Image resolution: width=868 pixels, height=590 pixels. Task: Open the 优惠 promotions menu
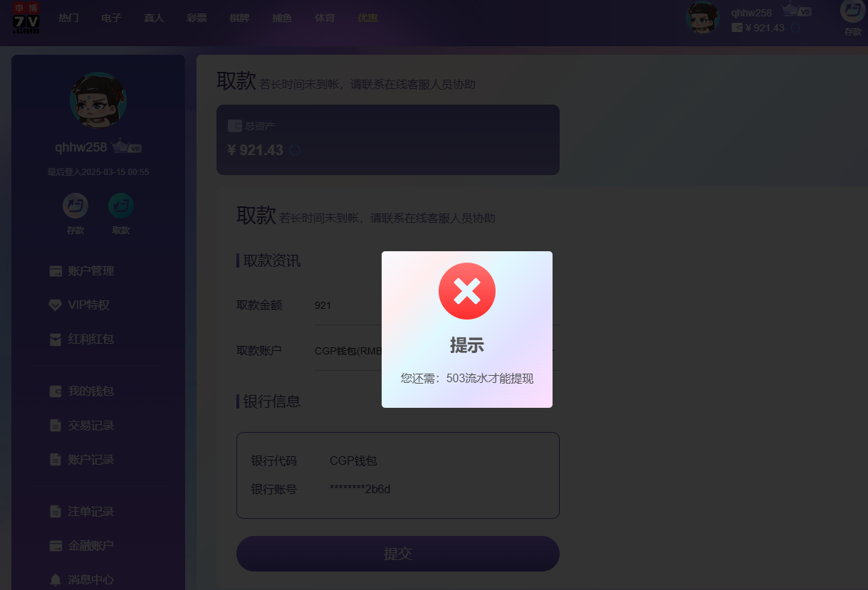pyautogui.click(x=367, y=18)
